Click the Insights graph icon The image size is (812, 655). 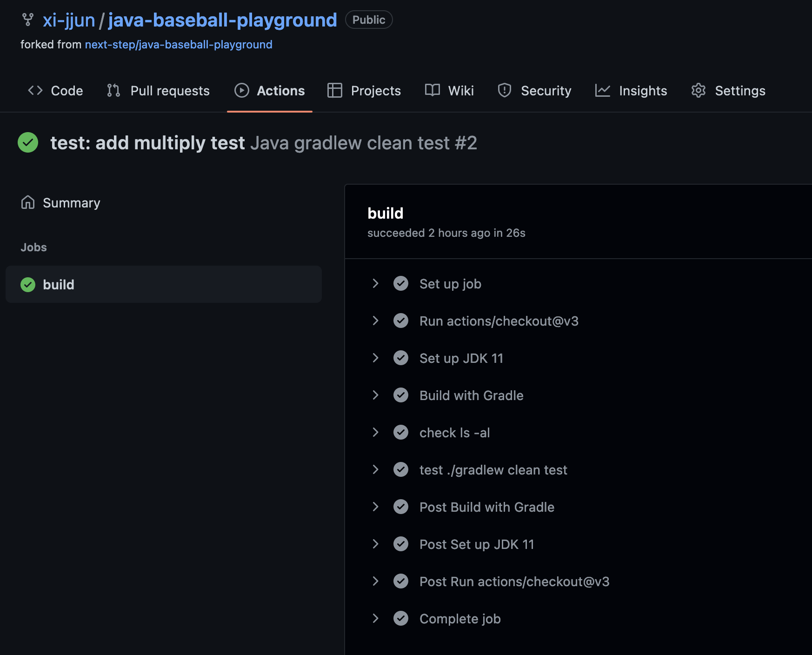[x=602, y=90]
